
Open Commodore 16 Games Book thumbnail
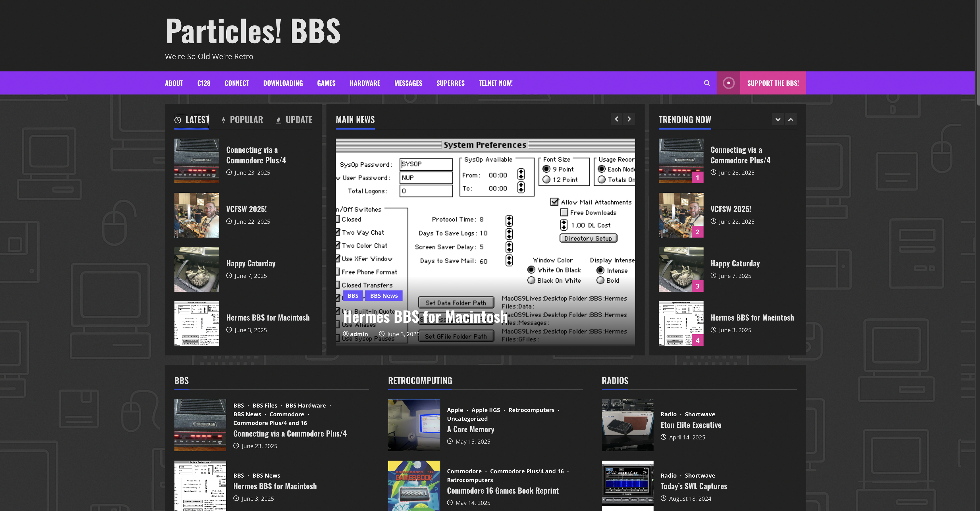pos(414,486)
